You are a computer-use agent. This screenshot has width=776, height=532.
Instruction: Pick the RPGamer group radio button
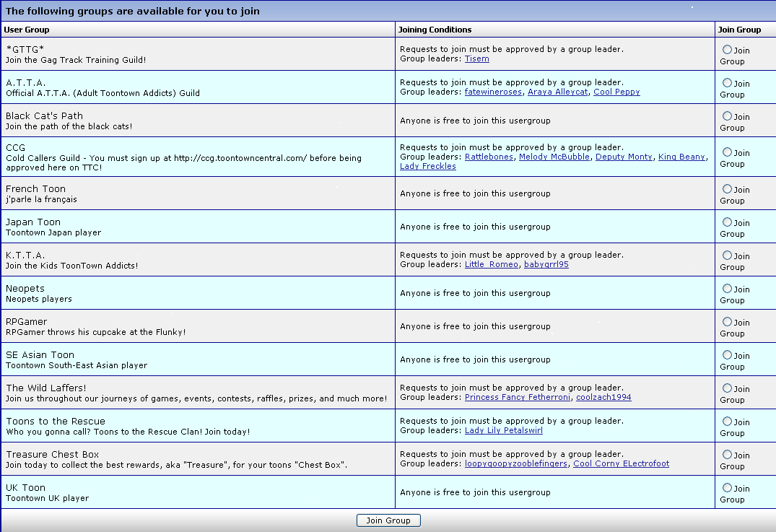pos(727,322)
